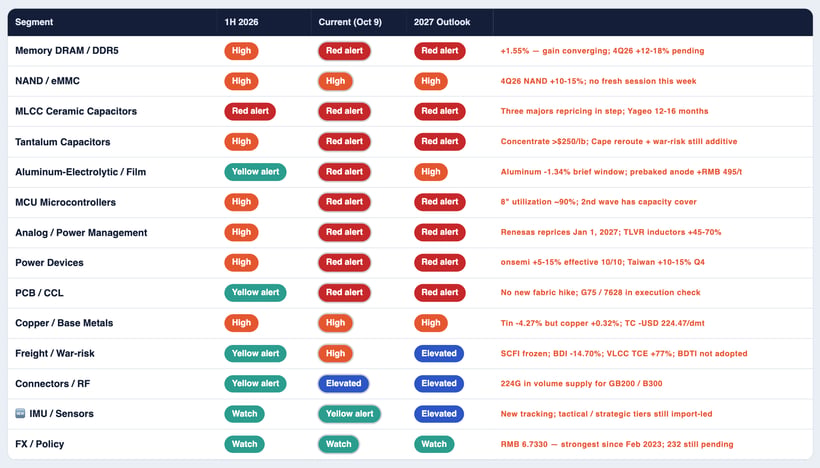Click Memory DRAM / DDR5 current Red alert badge
Viewport: 820px width, 468px height.
point(344,51)
